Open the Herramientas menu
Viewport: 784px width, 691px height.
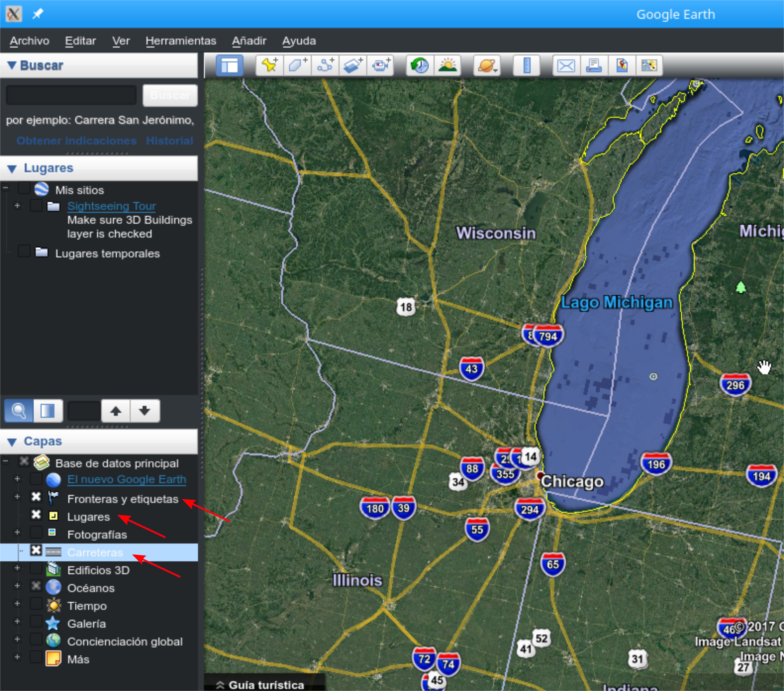[181, 41]
